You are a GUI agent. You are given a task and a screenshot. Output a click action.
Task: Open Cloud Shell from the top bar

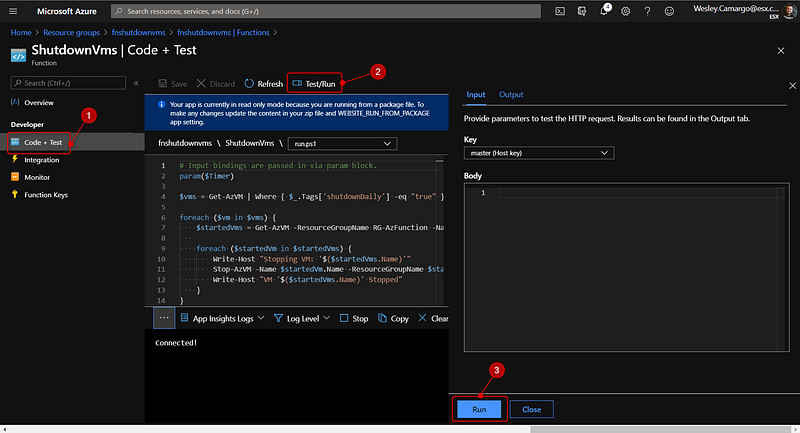560,11
